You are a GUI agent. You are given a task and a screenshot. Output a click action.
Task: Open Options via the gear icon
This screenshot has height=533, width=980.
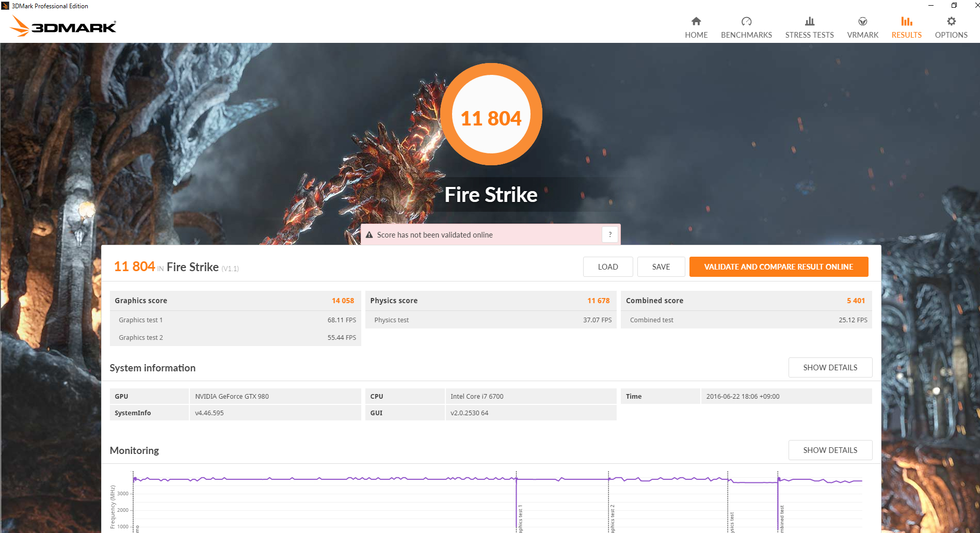click(x=951, y=21)
